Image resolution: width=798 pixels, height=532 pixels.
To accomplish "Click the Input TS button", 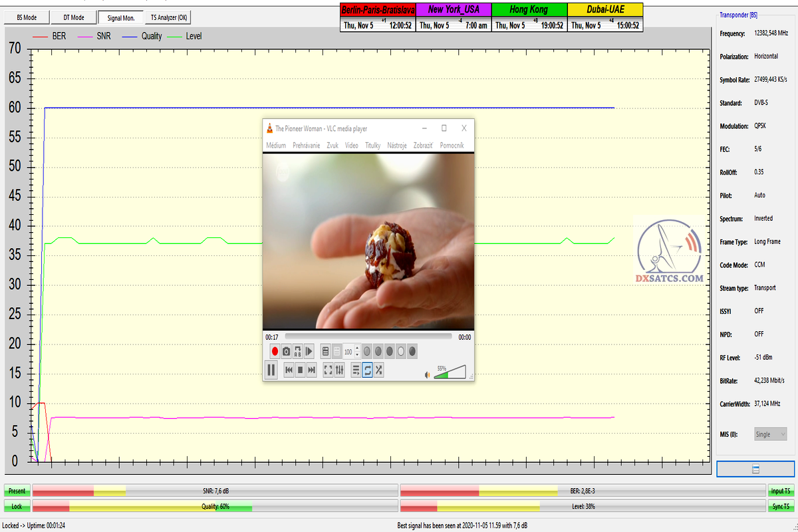I will pos(781,491).
